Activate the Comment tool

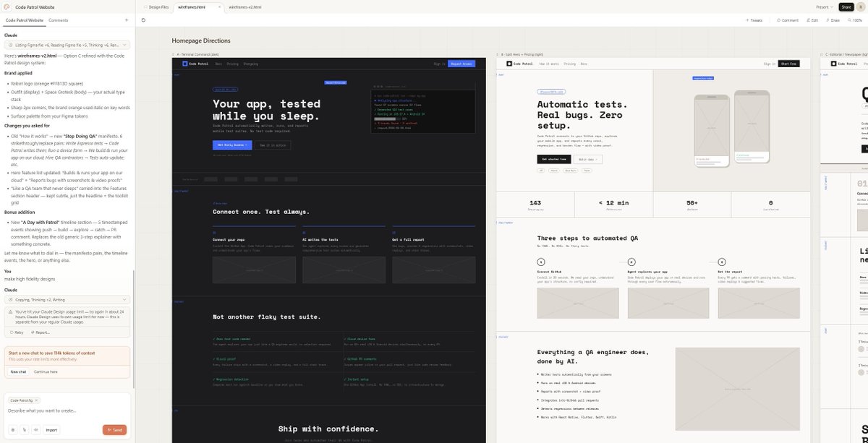[x=788, y=20]
